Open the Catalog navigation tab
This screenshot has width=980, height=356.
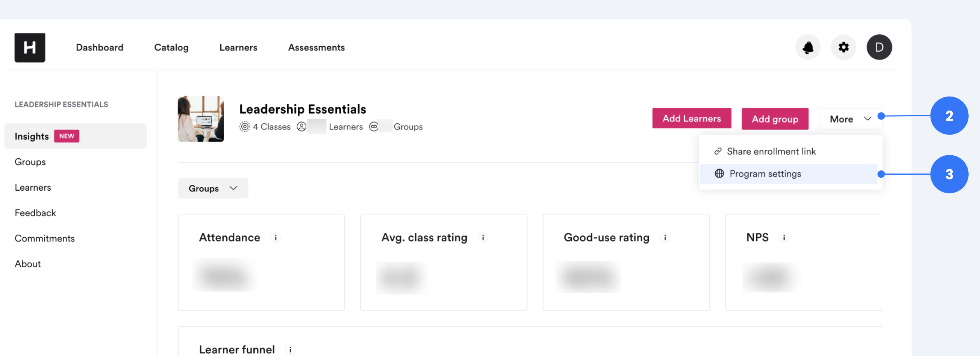click(171, 47)
